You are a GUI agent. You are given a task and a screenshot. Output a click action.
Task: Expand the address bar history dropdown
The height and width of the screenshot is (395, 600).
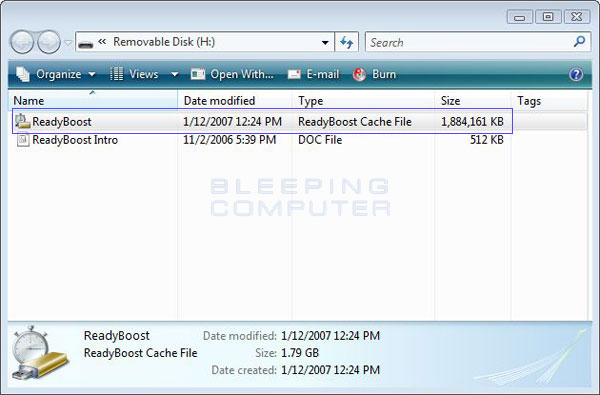(325, 42)
